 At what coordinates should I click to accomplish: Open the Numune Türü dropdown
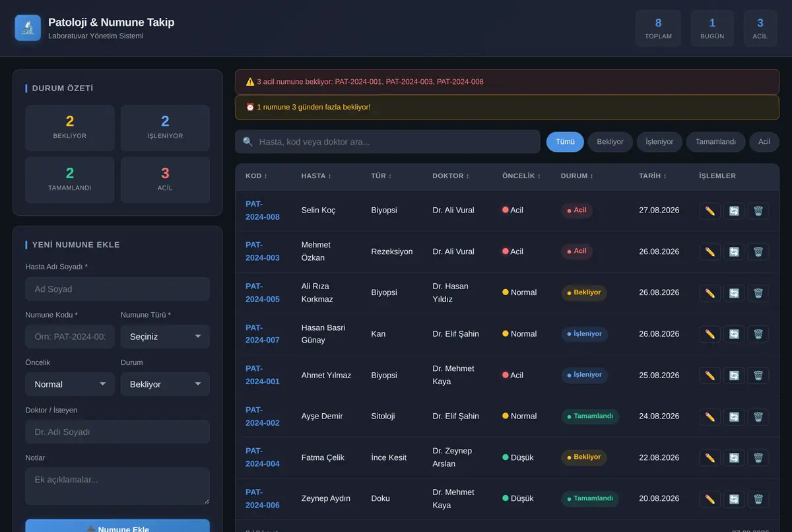pos(165,337)
